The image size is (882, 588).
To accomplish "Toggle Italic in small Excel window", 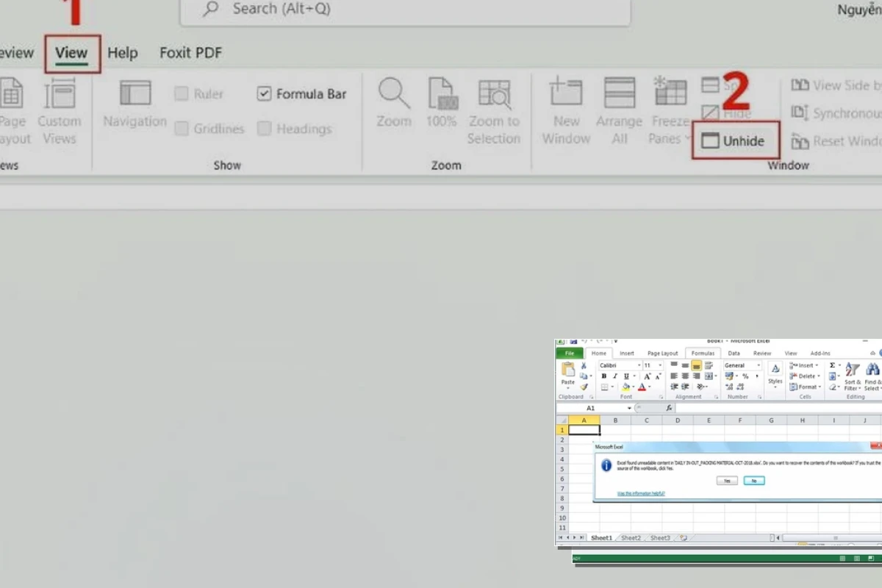I will point(615,376).
